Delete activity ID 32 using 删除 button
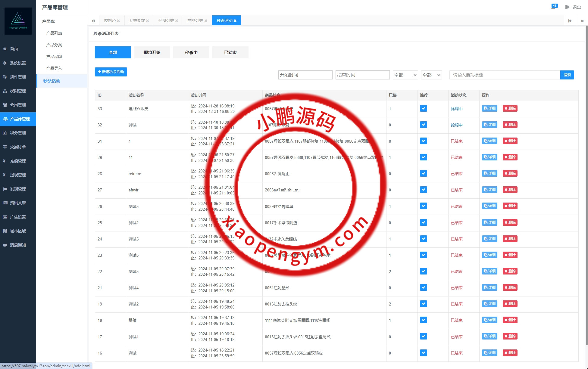The height and width of the screenshot is (369, 588). pos(510,125)
